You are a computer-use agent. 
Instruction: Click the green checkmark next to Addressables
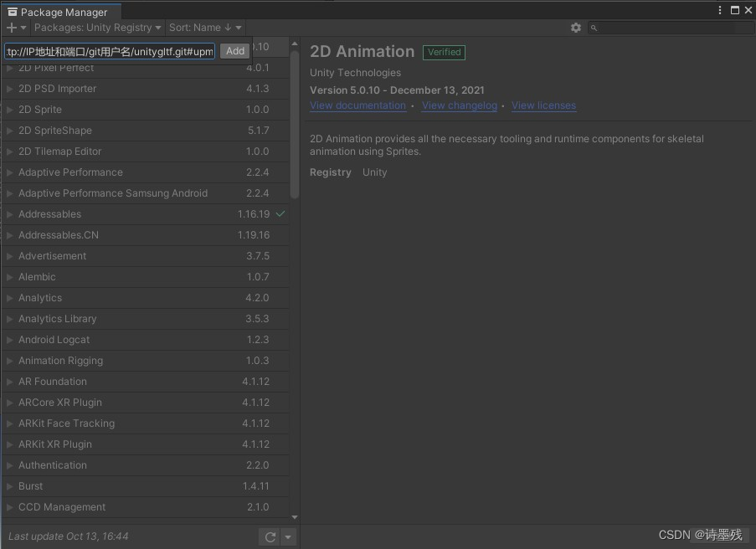tap(280, 214)
